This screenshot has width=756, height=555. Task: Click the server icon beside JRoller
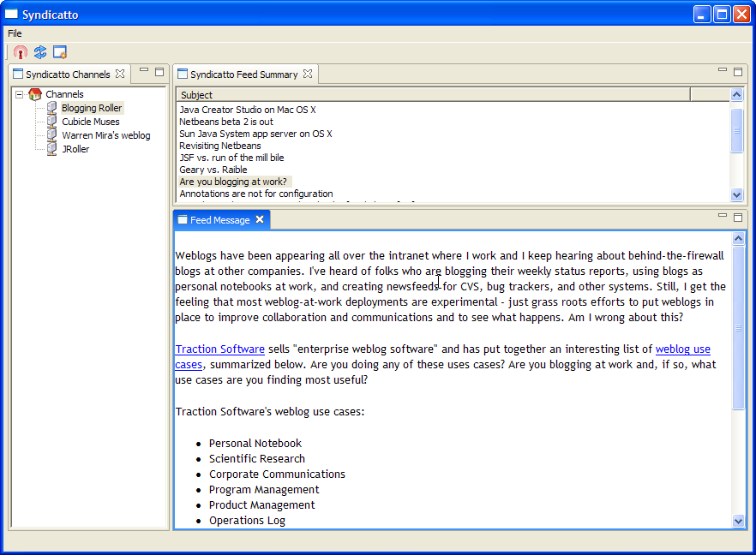point(51,149)
